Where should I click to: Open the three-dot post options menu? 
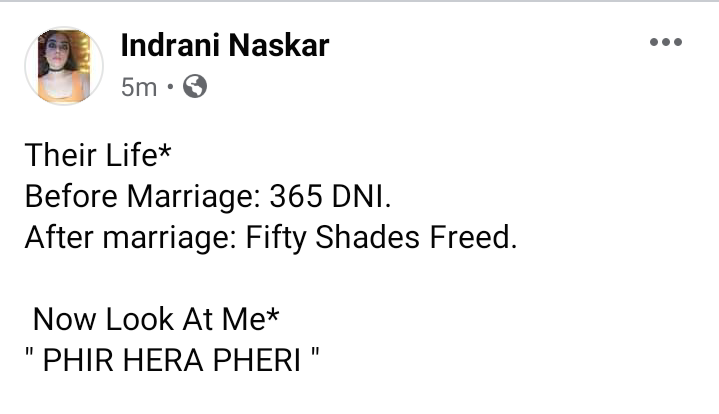click(666, 42)
